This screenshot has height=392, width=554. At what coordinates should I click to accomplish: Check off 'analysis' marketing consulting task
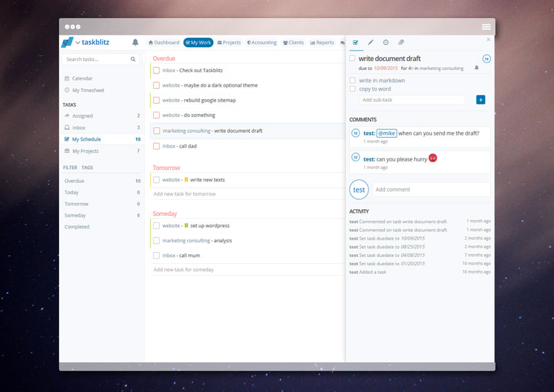[157, 241]
